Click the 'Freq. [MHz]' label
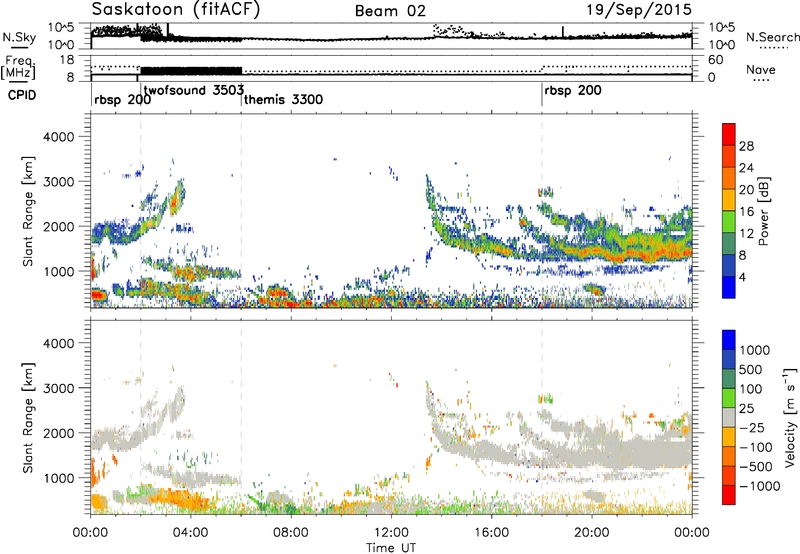Image resolution: width=800 pixels, height=554 pixels. (x=18, y=68)
